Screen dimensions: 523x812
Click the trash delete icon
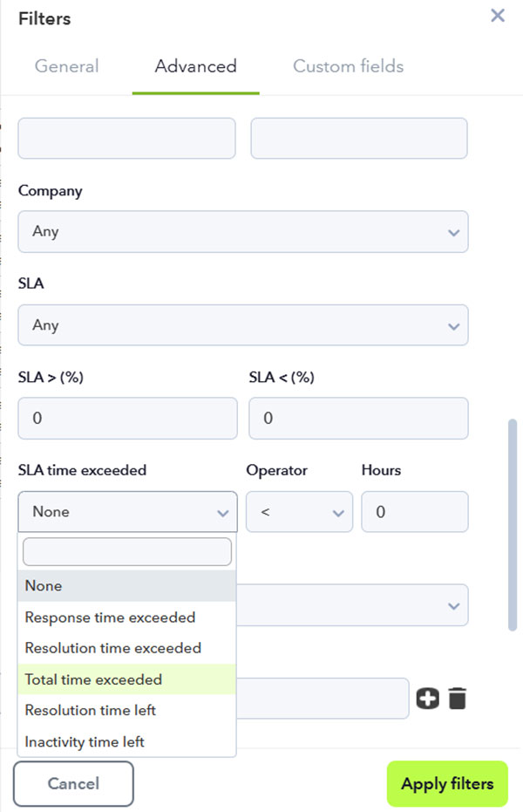coord(455,698)
